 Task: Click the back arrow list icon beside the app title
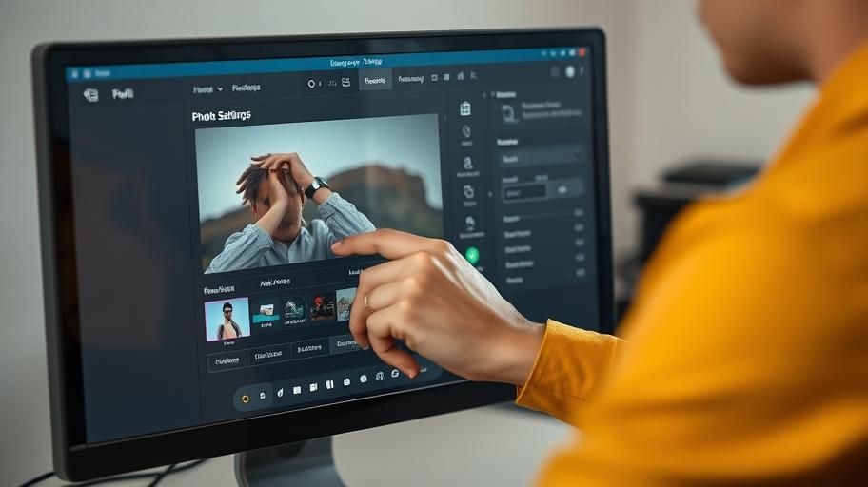90,94
